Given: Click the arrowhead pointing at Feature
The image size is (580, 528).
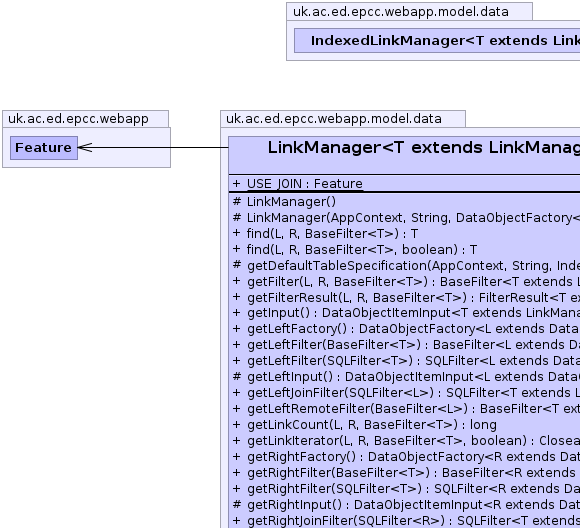Looking at the screenshot, I should click(85, 148).
